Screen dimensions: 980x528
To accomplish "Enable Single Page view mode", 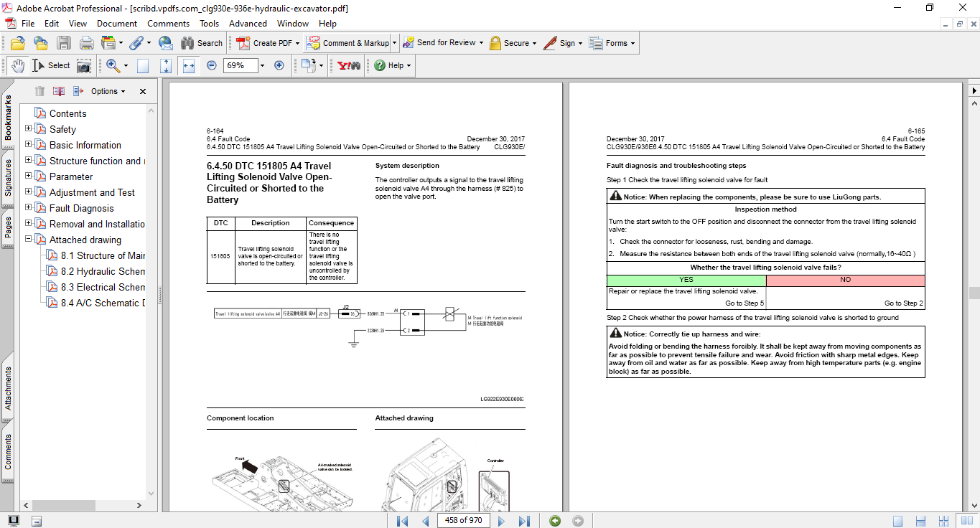I will pos(898,520).
